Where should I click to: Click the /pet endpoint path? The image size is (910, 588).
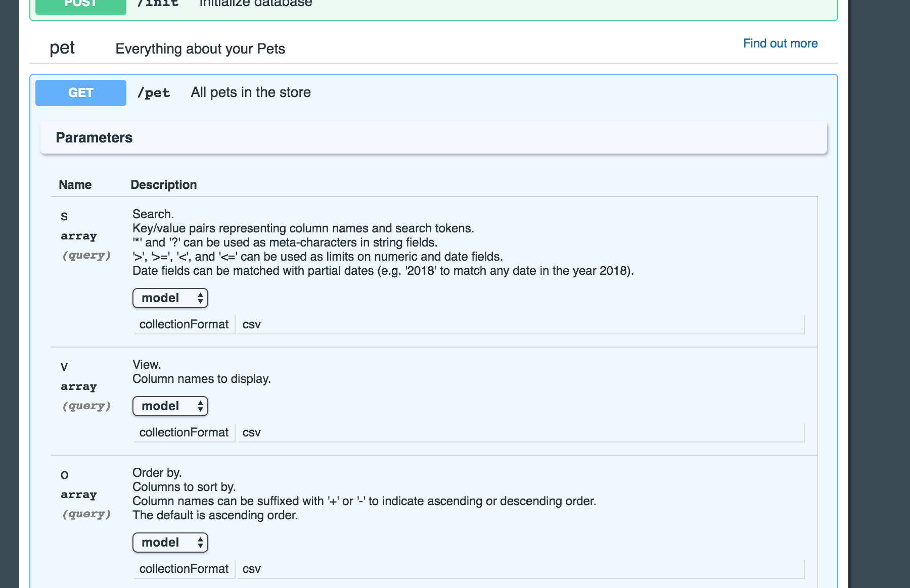pyautogui.click(x=154, y=93)
